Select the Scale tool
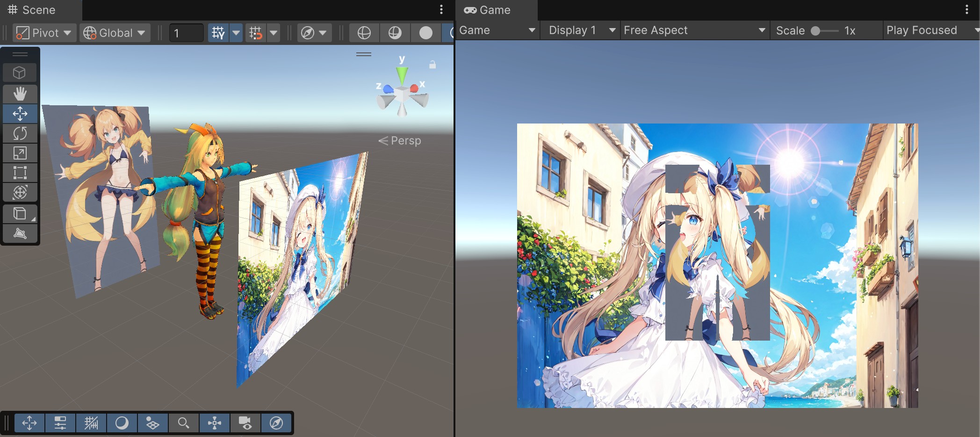 tap(20, 153)
